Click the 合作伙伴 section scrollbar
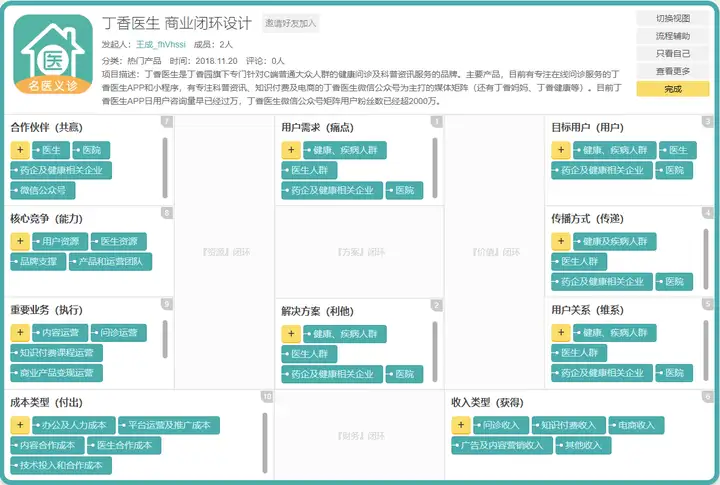 click(x=165, y=168)
